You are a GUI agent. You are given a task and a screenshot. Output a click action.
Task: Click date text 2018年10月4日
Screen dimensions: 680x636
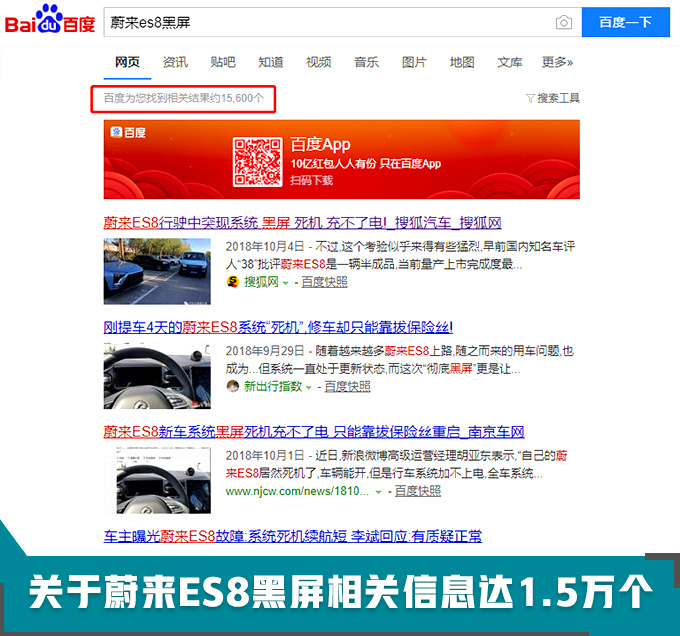265,247
